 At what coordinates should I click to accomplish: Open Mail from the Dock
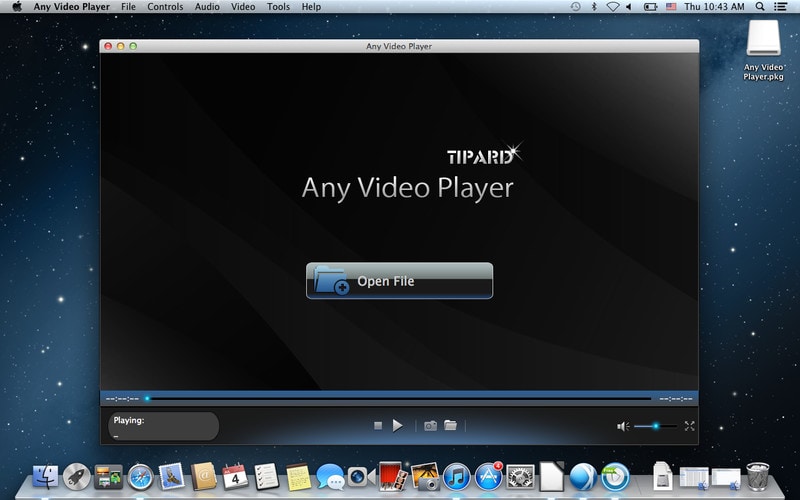click(172, 477)
